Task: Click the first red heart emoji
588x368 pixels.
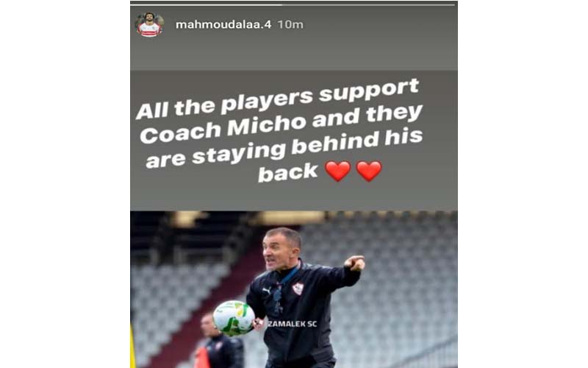Action: click(337, 171)
